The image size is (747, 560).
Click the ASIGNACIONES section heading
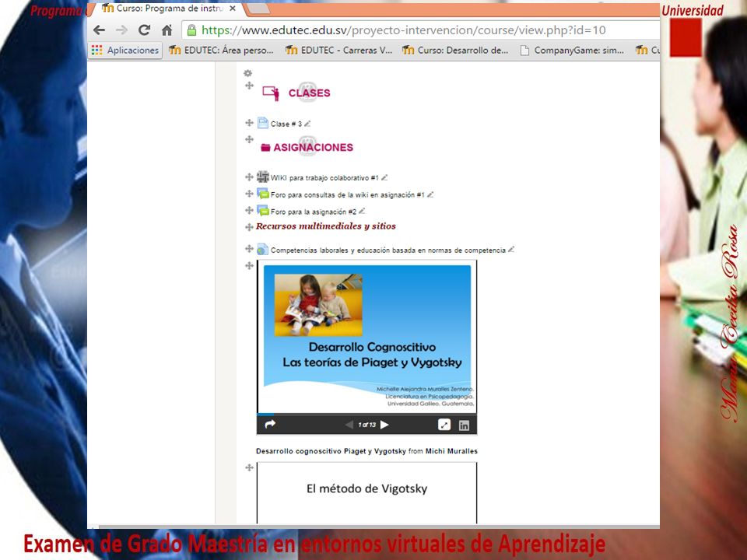[x=313, y=147]
